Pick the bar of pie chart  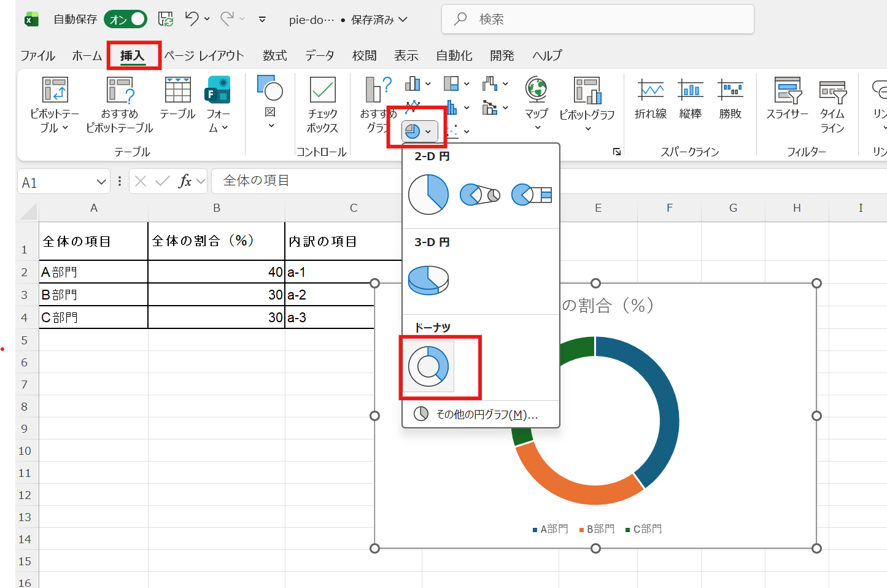[x=532, y=195]
